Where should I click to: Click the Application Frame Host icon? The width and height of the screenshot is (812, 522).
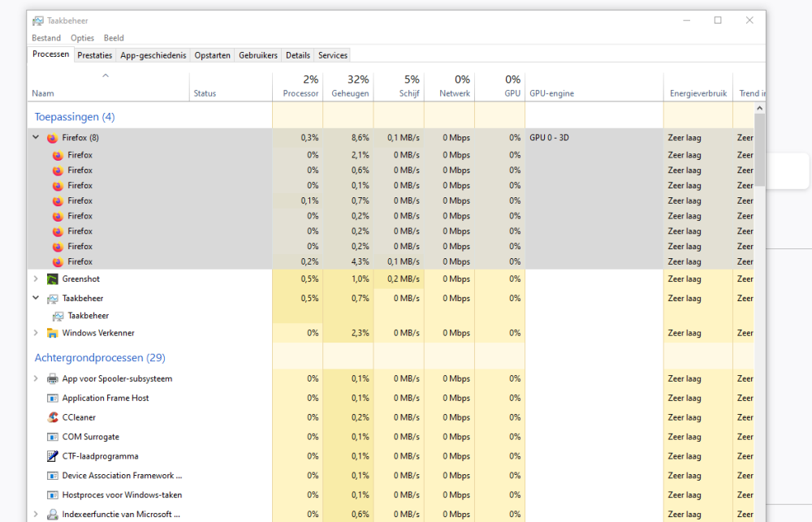(x=54, y=398)
